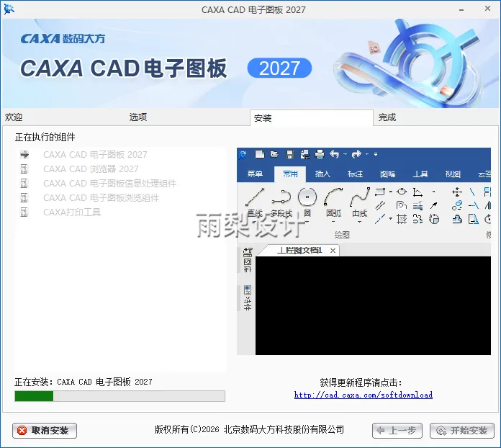The image size is (501, 448).
Task: Open the 标注 tab in preview ribbon
Action: tap(356, 174)
